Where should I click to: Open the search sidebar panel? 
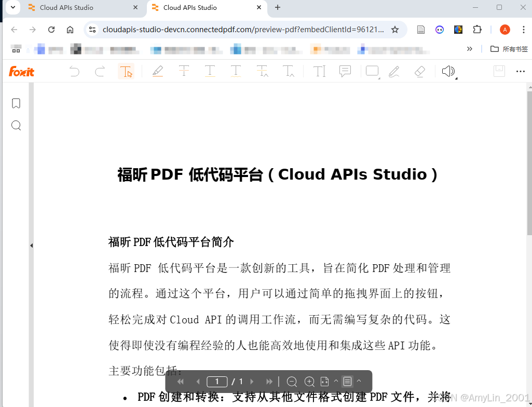pos(16,126)
